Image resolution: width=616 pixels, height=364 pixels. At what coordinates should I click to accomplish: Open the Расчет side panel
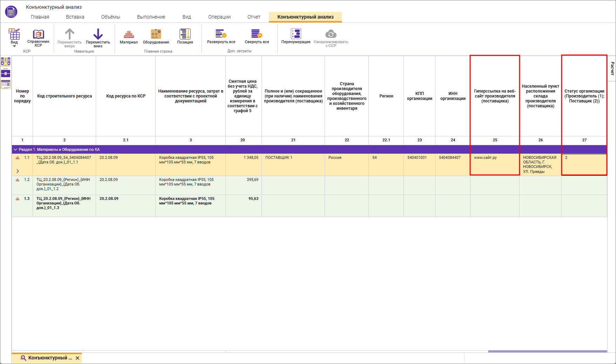pos(612,68)
